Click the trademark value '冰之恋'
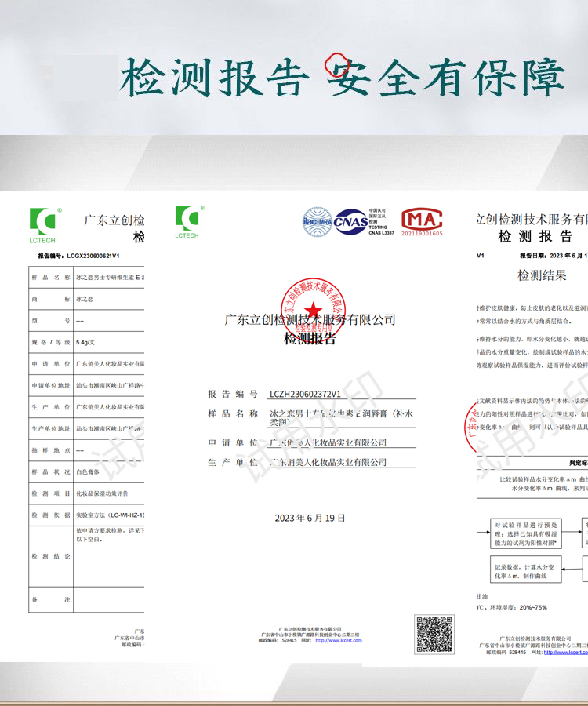 point(85,299)
